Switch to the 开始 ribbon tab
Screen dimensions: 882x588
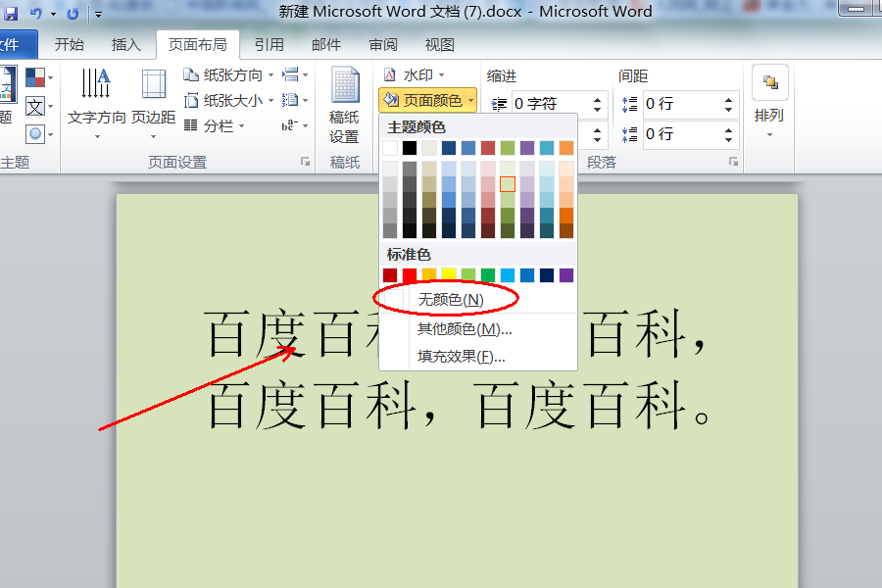click(x=70, y=44)
